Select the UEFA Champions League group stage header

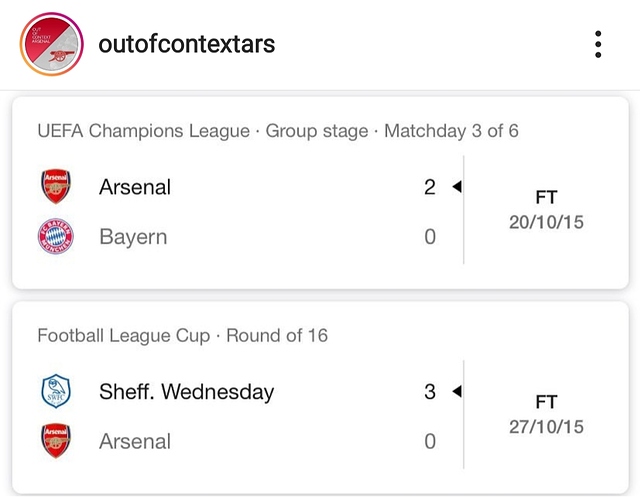[x=278, y=131]
